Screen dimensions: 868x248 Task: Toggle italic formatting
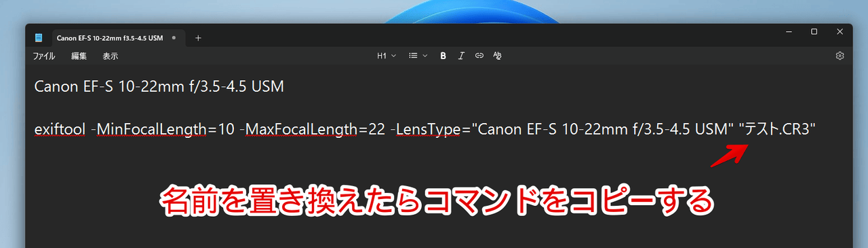tap(461, 56)
